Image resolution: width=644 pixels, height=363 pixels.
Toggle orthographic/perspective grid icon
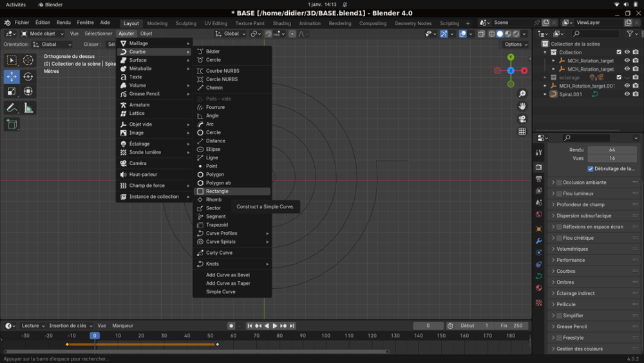tap(522, 132)
